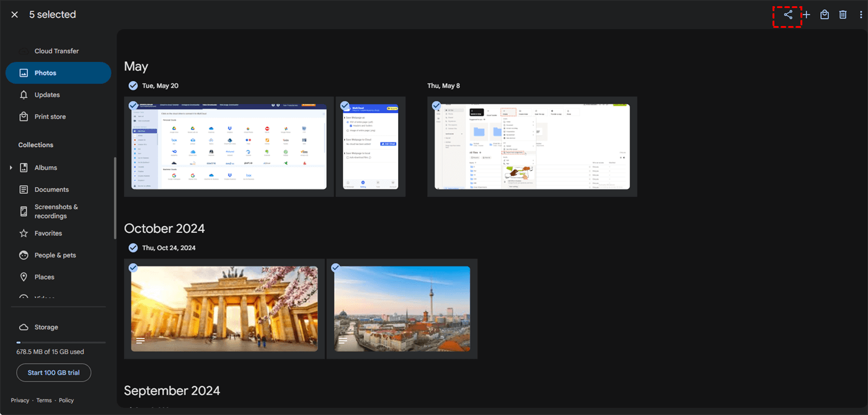
Task: Order photos via the shopping bag icon
Action: (825, 14)
